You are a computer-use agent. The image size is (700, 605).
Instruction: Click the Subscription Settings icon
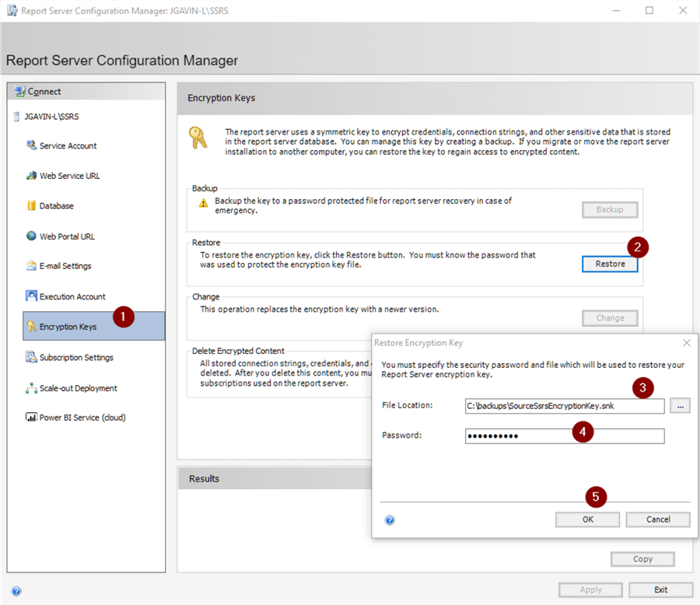[32, 358]
